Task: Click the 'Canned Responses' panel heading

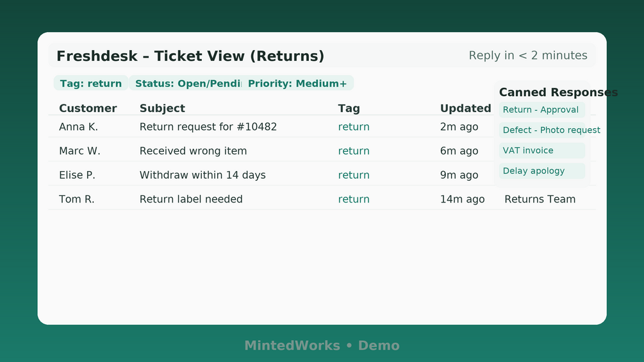Action: click(558, 92)
